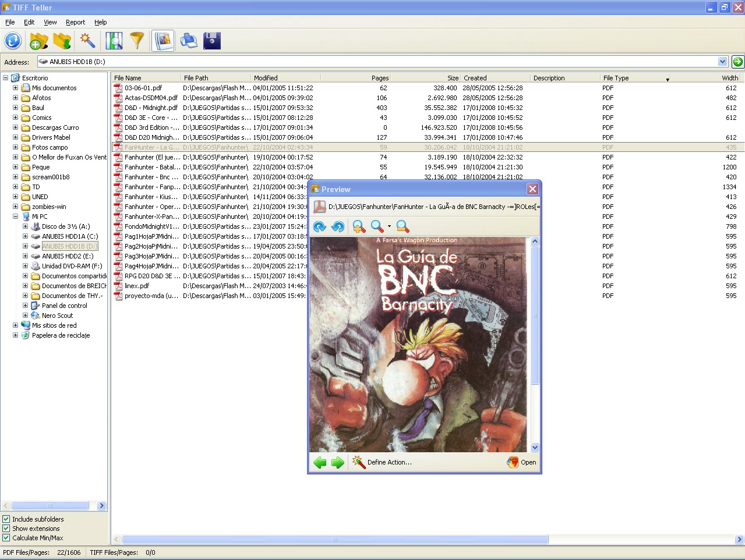Close the Preview window
745x560 pixels.
pos(532,189)
